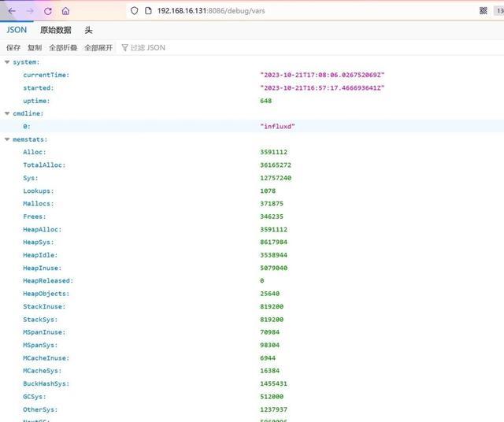Click the "influxd" value

277,126
